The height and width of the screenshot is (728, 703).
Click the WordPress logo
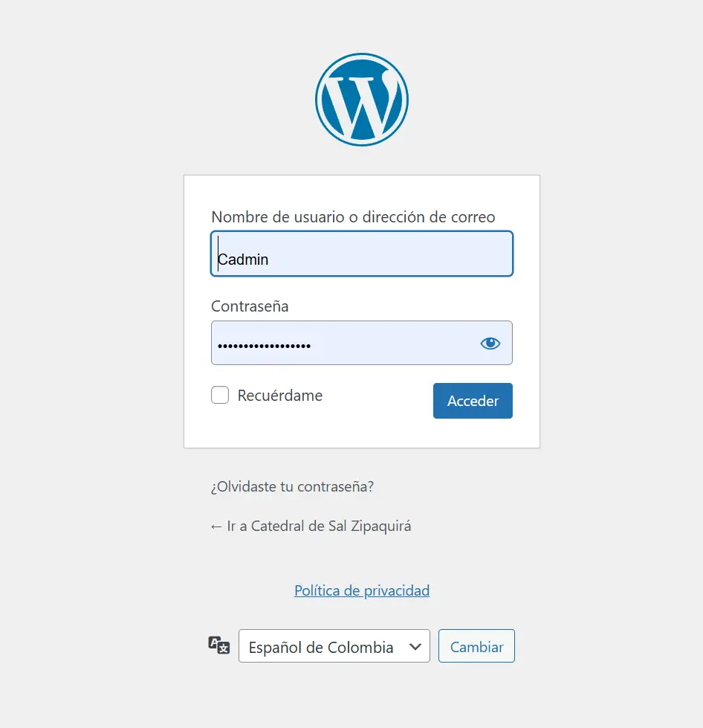click(x=361, y=100)
